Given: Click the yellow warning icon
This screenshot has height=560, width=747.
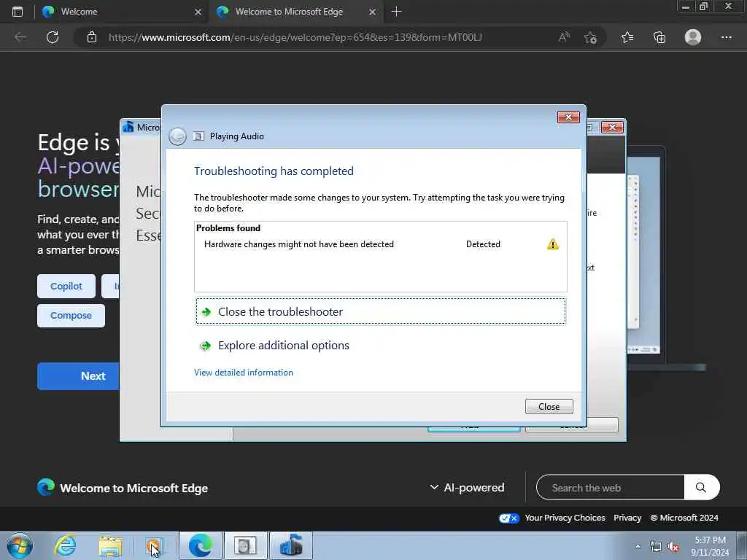Looking at the screenshot, I should coord(553,244).
